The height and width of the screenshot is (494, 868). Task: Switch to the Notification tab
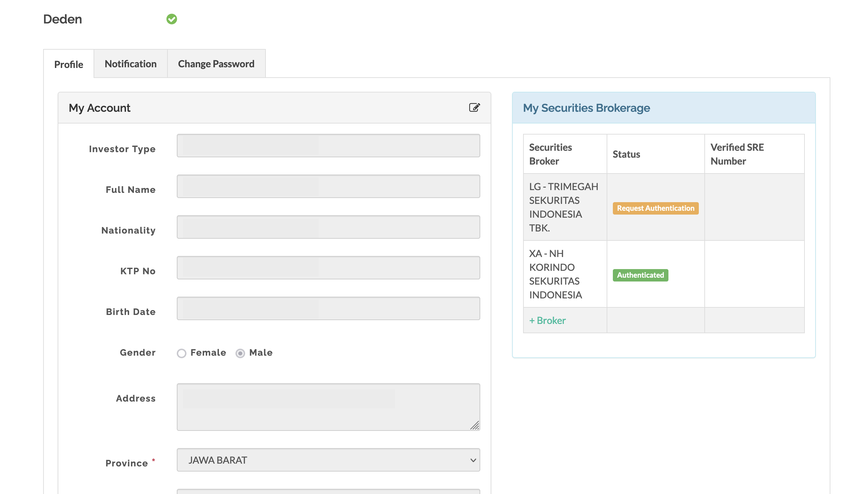click(x=131, y=64)
